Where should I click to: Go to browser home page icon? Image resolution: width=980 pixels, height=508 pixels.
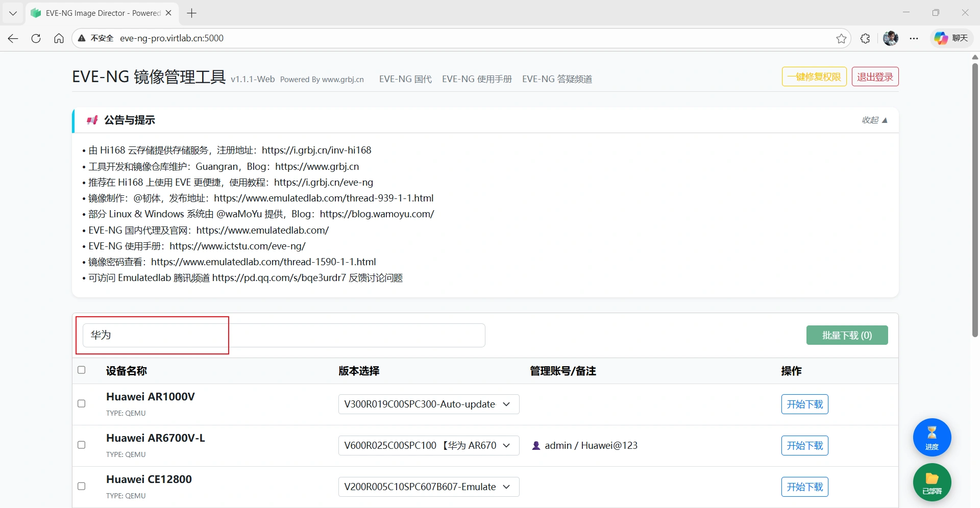point(59,38)
